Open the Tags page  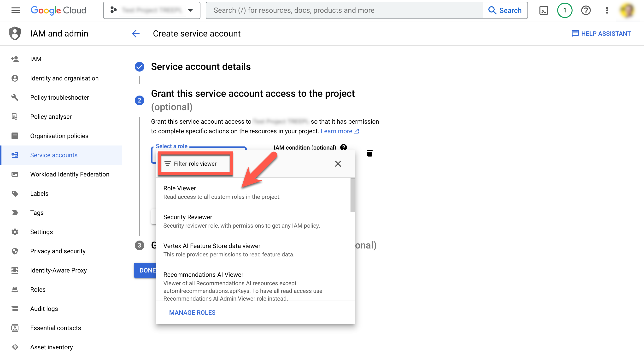[61, 213]
